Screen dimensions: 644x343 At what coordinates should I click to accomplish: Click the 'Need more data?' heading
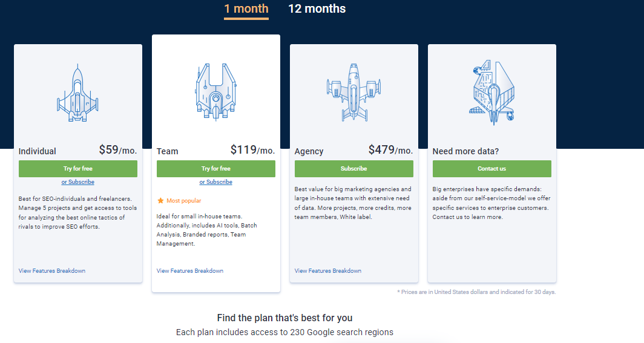465,151
